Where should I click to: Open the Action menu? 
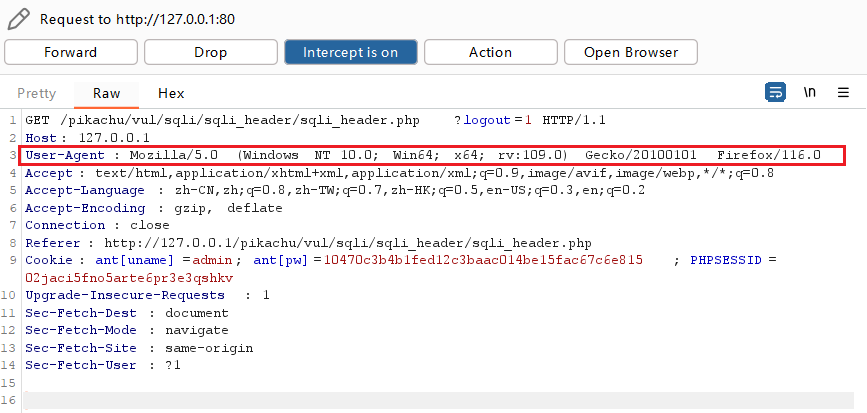coord(490,52)
